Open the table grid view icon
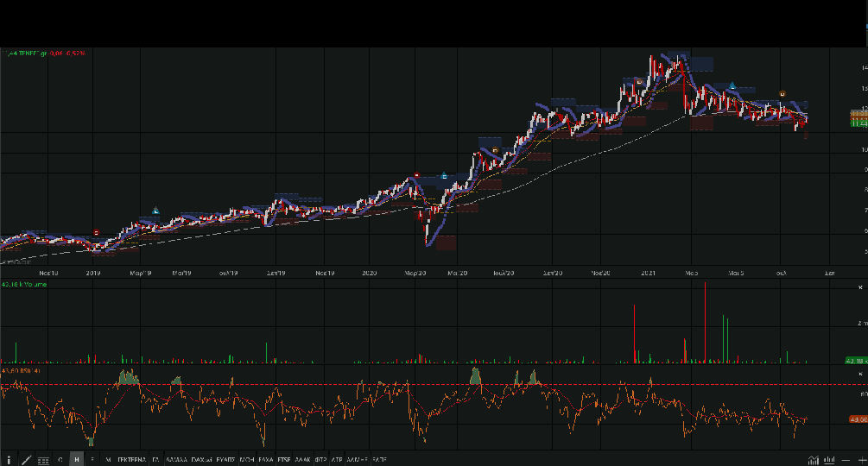 [x=43, y=460]
